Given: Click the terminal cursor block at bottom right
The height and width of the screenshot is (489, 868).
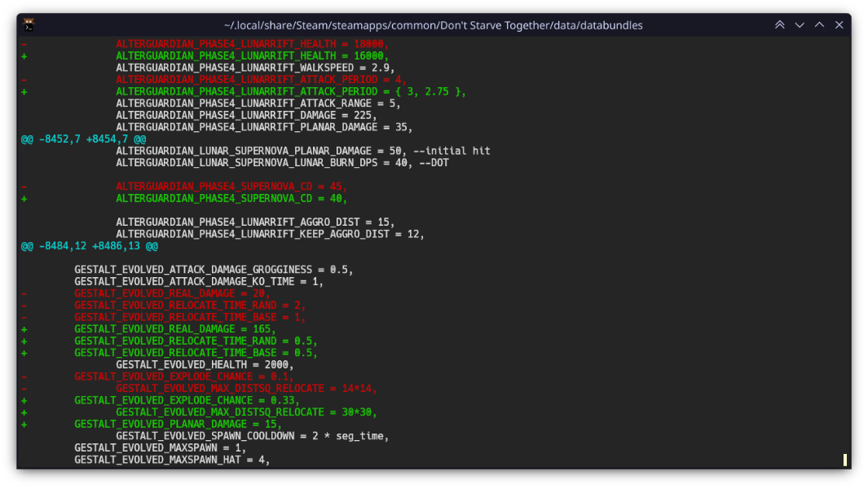Looking at the screenshot, I should tap(845, 460).
